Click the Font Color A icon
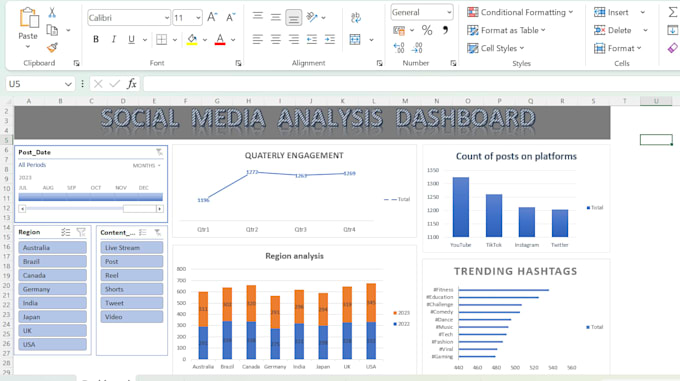This screenshot has width=680, height=381. point(220,39)
